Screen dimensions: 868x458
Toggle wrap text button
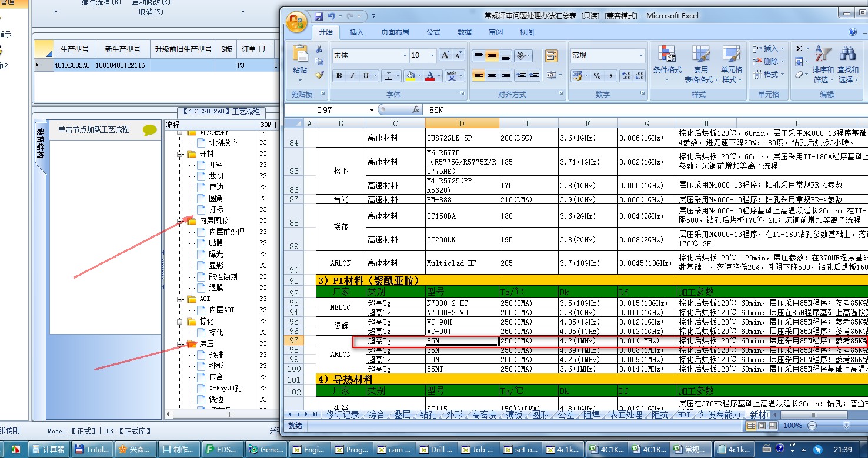[552, 56]
